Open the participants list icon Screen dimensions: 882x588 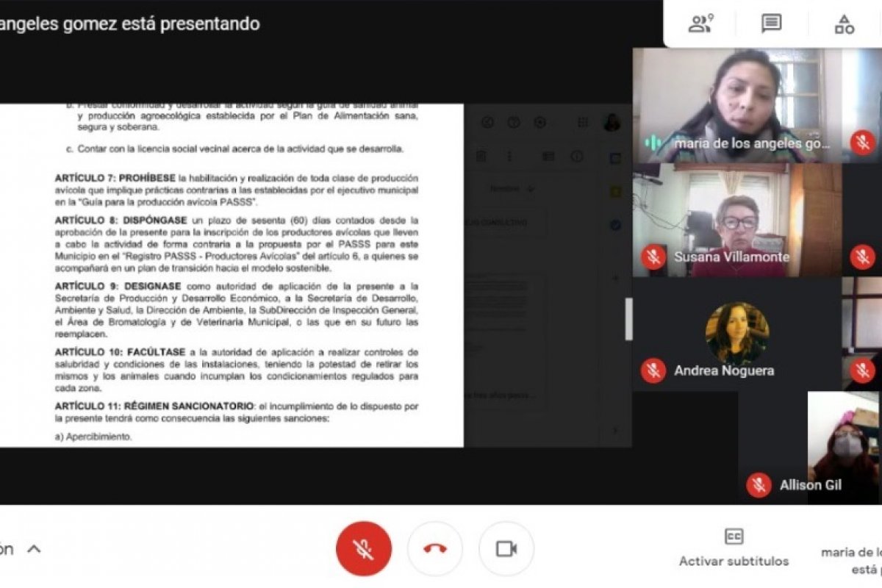tap(700, 24)
